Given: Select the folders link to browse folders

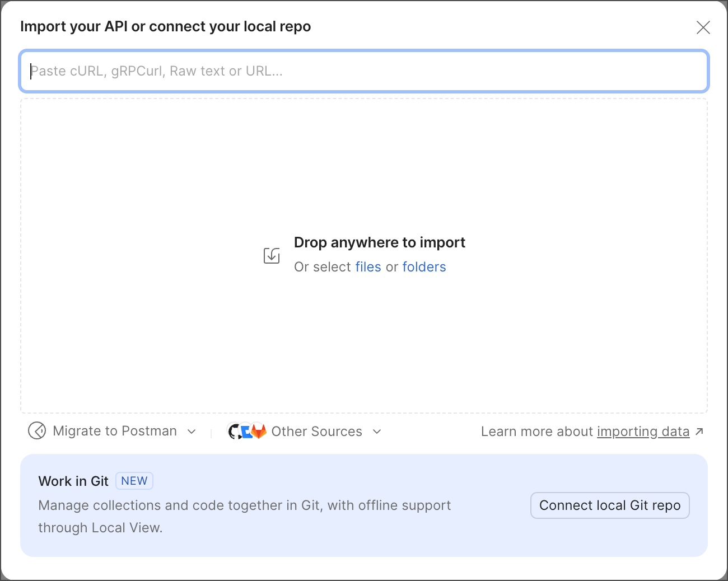Looking at the screenshot, I should (424, 267).
